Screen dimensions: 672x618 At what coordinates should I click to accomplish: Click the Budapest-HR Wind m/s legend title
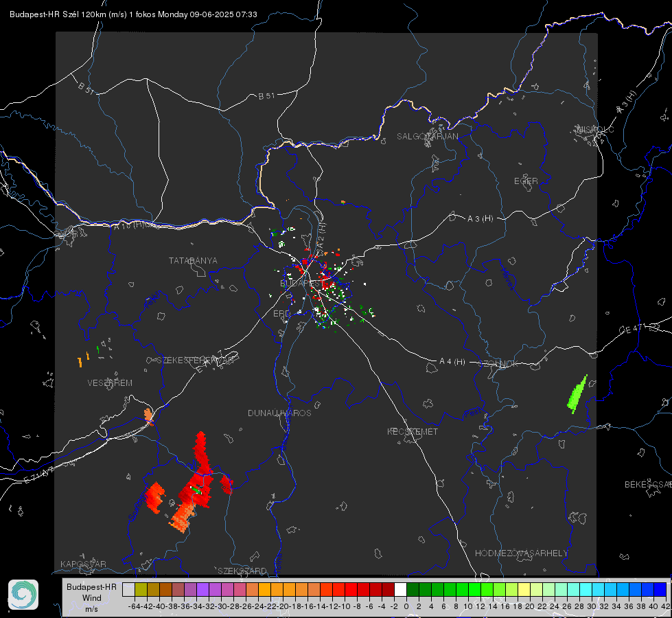point(91,597)
